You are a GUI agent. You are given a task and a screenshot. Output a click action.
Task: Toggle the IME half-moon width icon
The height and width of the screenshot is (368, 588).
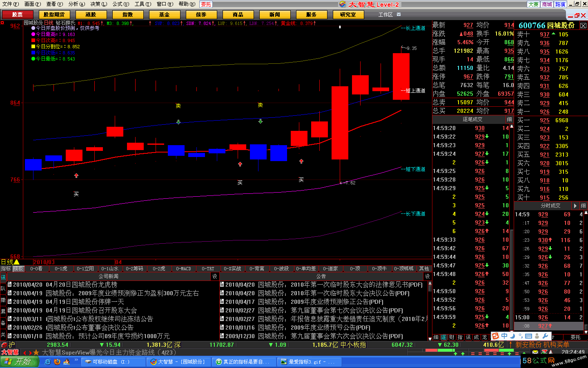pos(512,336)
